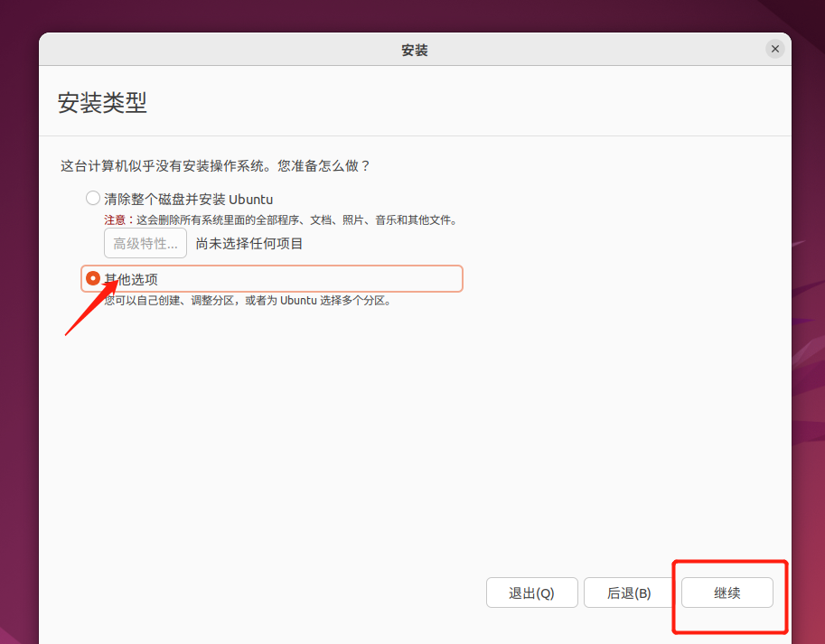
Task: Select the erase disk and install Ubuntu option
Action: tap(92, 198)
